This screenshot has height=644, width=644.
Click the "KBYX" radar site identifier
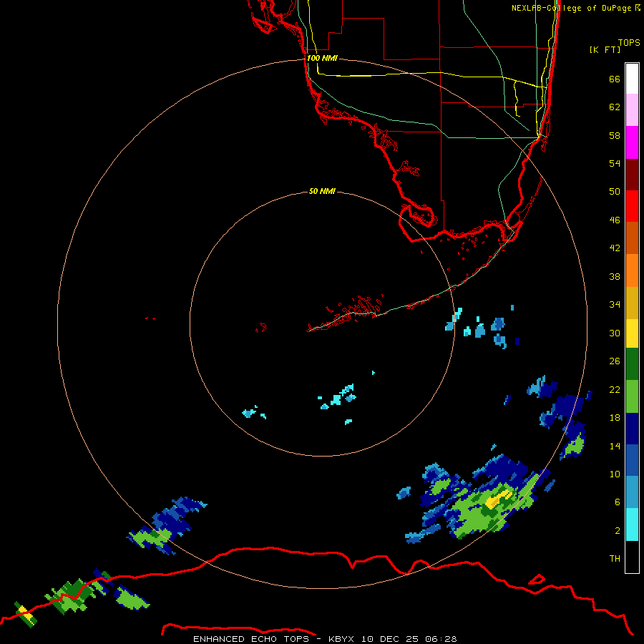pyautogui.click(x=341, y=639)
